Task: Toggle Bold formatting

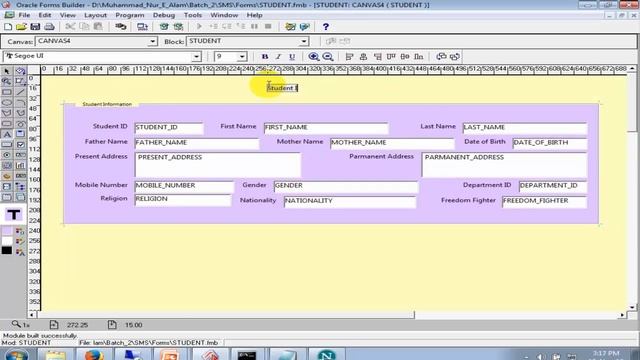Action: coord(264,57)
